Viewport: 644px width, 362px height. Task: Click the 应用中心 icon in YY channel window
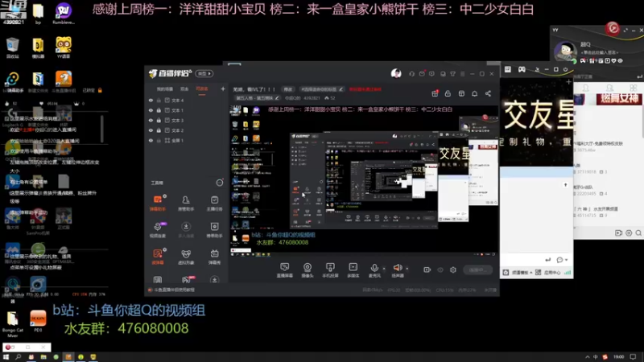(x=538, y=273)
